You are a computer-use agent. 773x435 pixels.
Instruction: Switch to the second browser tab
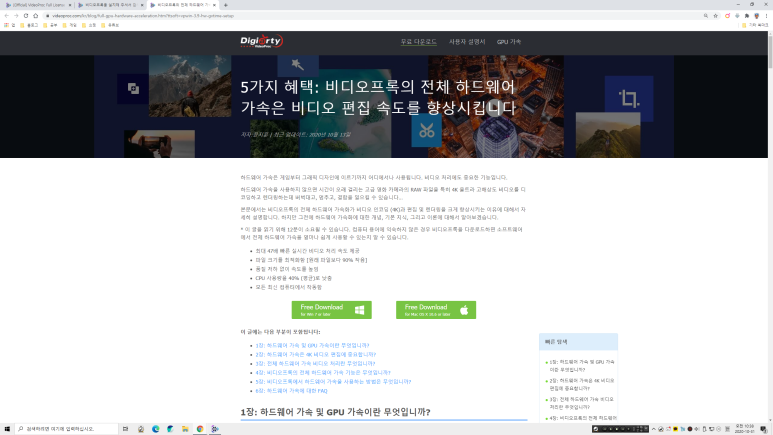109,5
